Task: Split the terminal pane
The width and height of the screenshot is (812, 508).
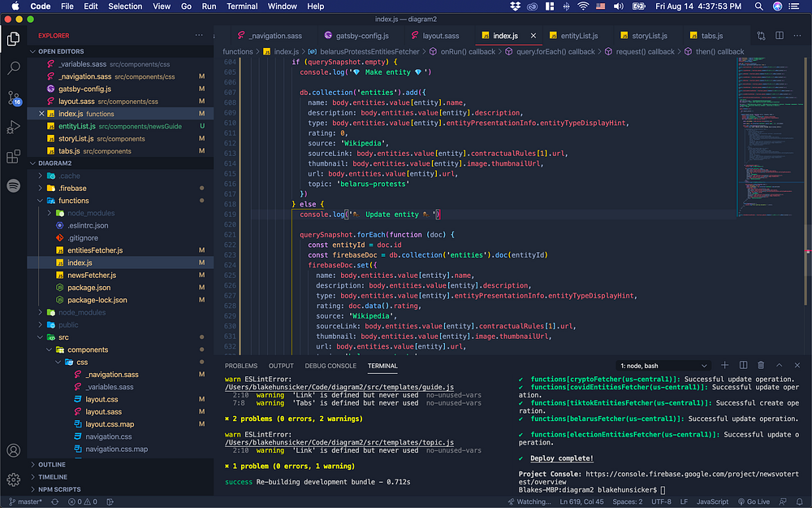Action: 742,366
